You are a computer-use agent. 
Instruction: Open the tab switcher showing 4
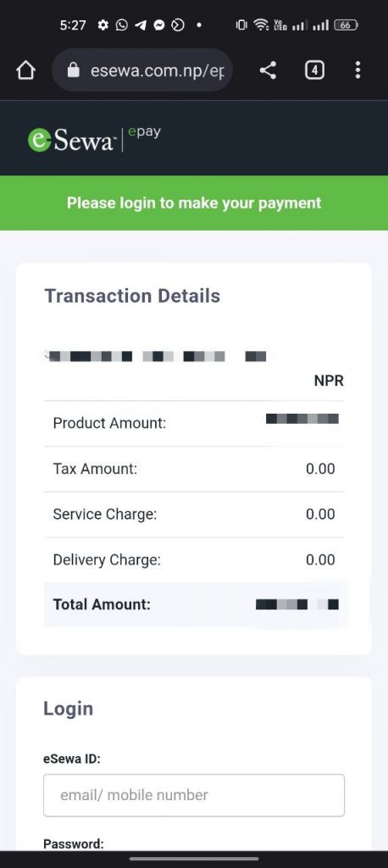pyautogui.click(x=314, y=70)
